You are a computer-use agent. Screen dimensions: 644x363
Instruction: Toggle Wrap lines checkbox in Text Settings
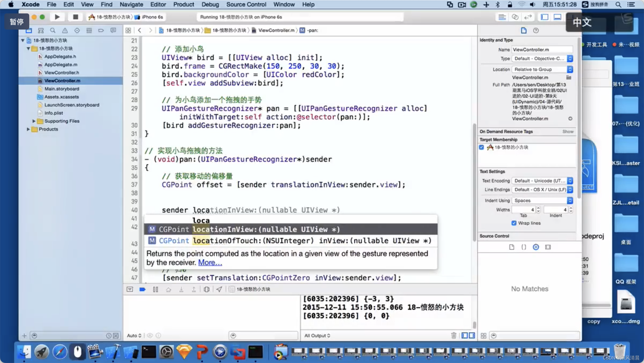[x=514, y=223]
